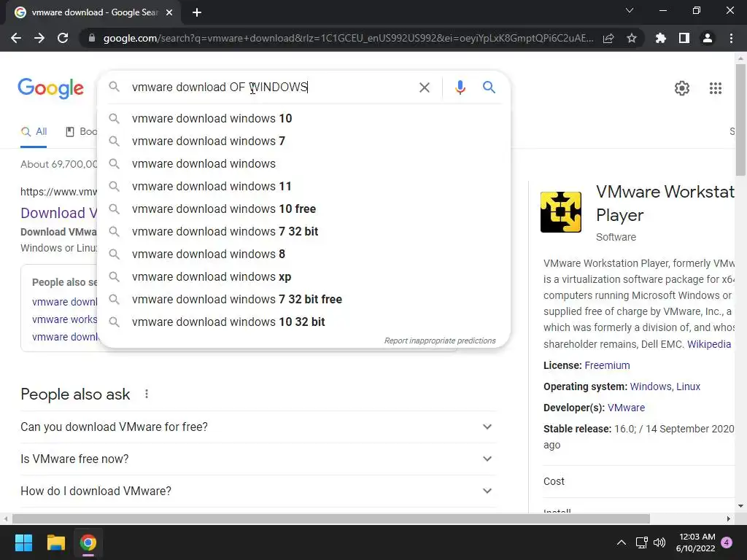Open the network icon in the system tray
This screenshot has height=560, width=747.
(x=641, y=542)
